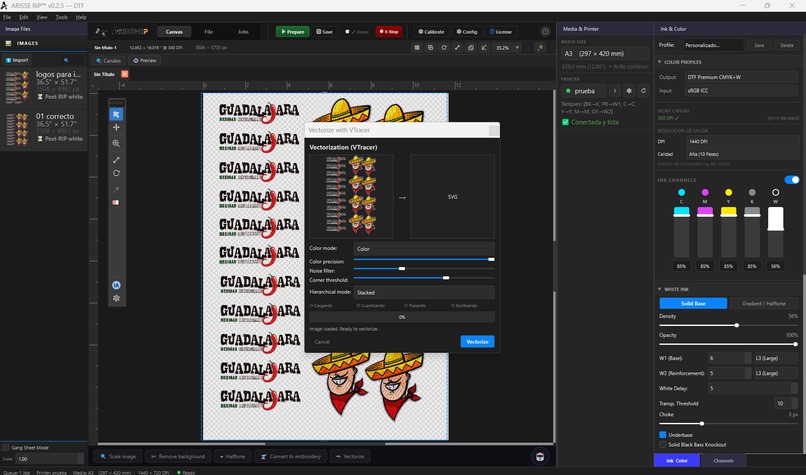The height and width of the screenshot is (475, 806).
Task: Toggle Conectada y lista checkbox
Action: pos(565,122)
